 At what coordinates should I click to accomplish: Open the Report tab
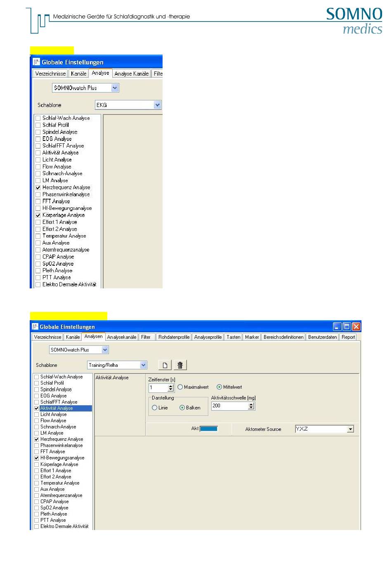[x=348, y=337]
